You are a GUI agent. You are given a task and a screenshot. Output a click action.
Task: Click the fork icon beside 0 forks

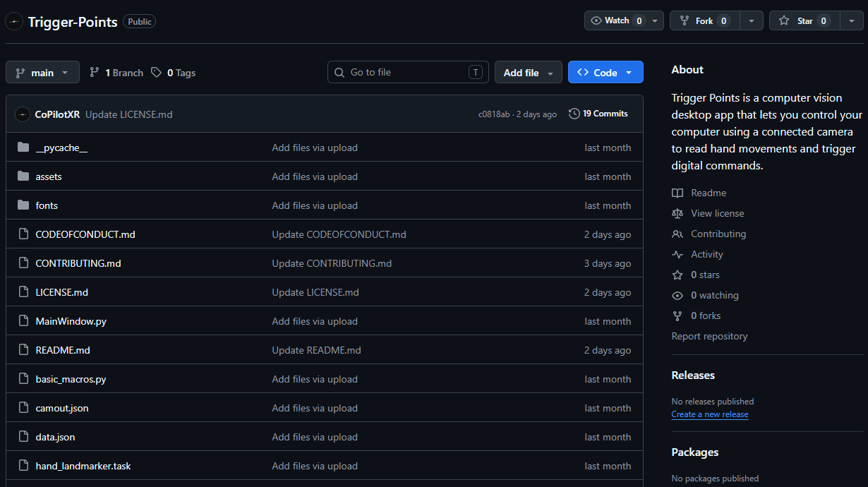click(x=677, y=315)
